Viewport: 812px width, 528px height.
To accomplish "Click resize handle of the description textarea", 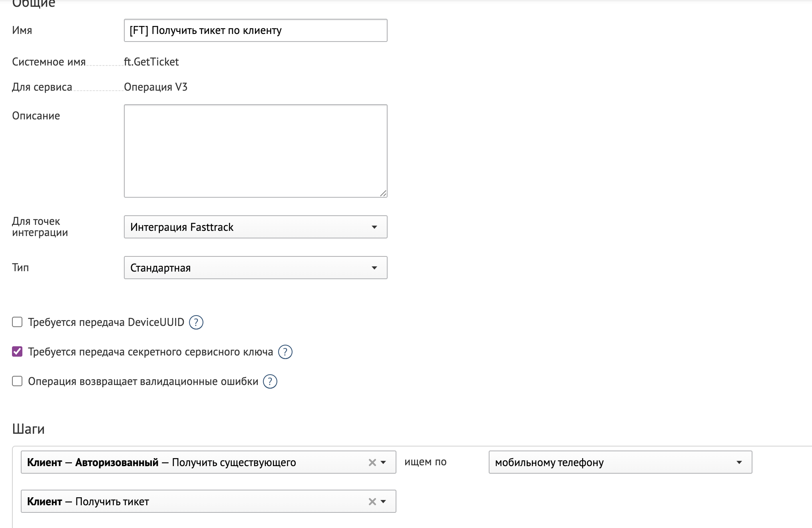I will pos(383,193).
